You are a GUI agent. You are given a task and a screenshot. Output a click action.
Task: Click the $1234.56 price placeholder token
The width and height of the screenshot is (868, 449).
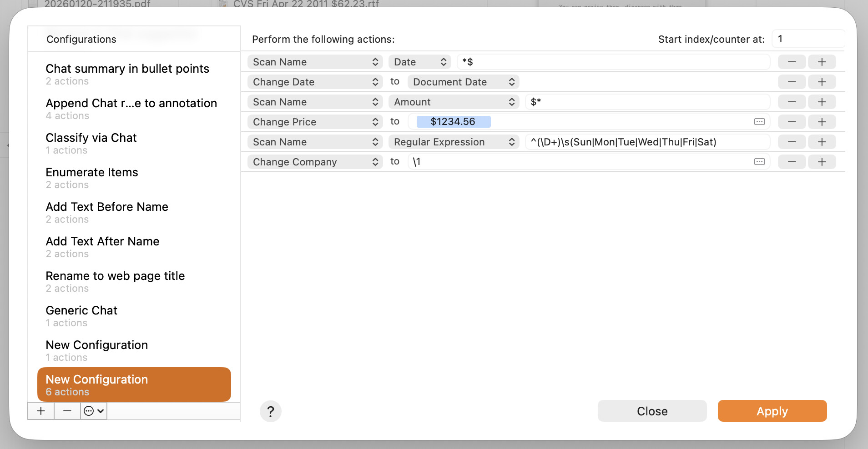(453, 122)
